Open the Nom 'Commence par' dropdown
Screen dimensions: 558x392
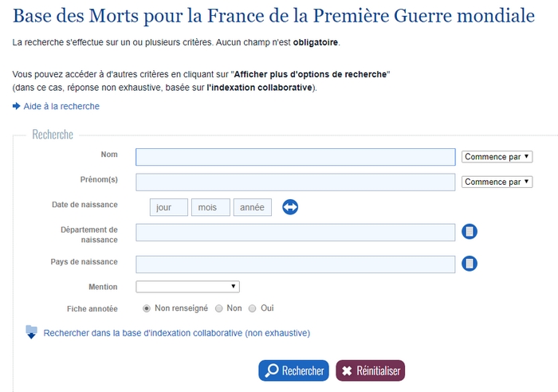[497, 156]
